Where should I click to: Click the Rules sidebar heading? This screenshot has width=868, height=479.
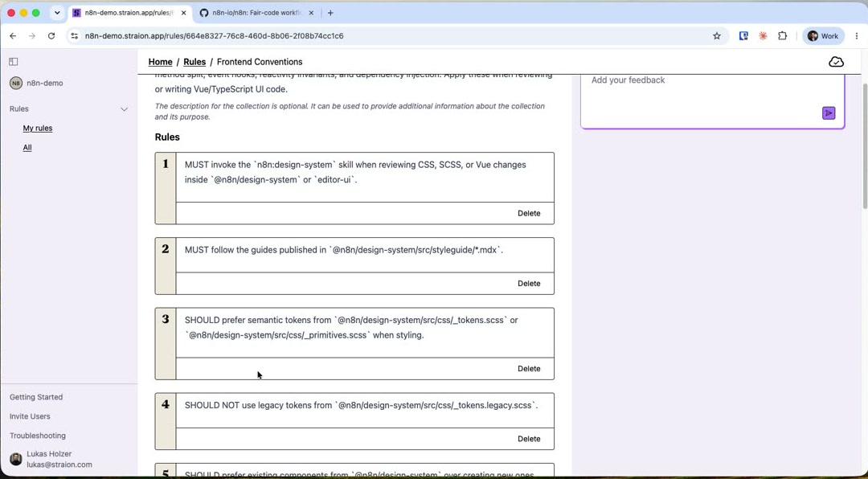pos(18,109)
